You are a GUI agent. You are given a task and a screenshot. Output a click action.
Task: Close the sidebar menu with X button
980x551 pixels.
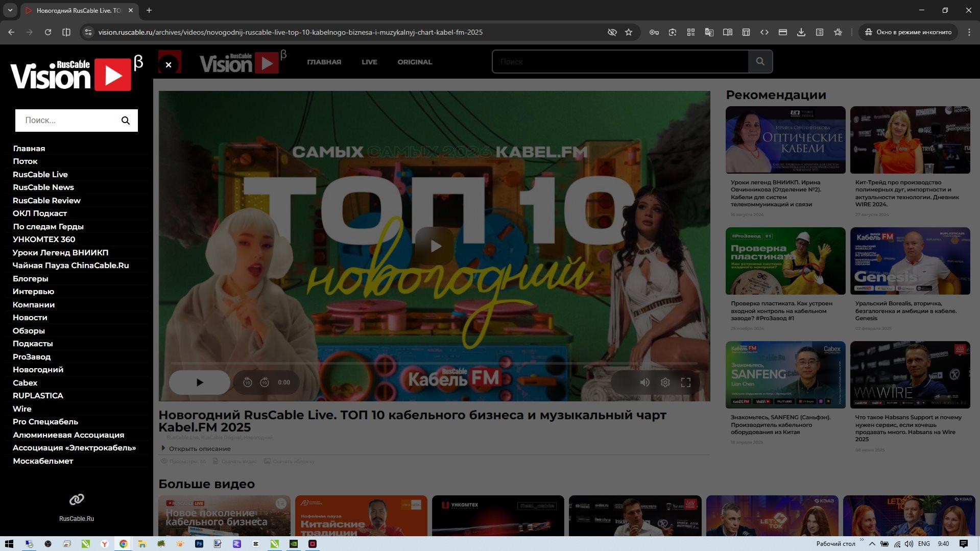point(169,64)
